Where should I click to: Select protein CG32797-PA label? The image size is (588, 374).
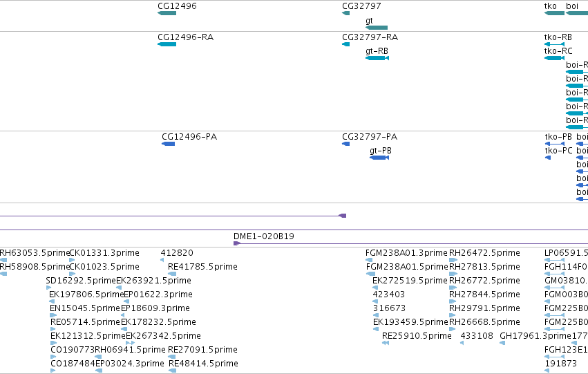pos(370,137)
